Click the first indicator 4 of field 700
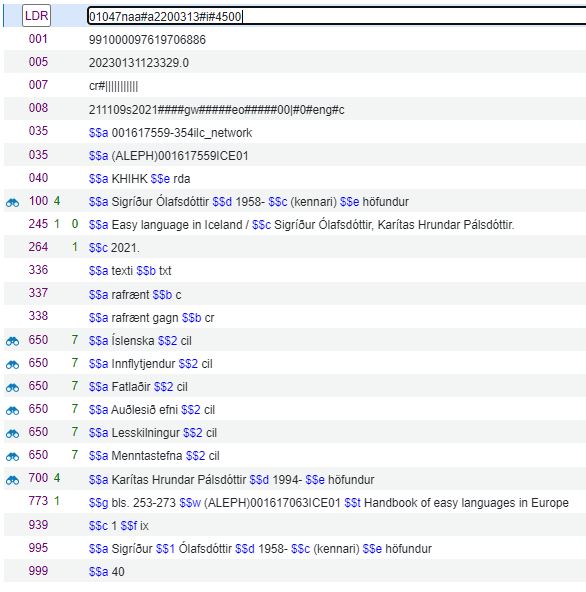This screenshot has width=586, height=592. point(57,478)
